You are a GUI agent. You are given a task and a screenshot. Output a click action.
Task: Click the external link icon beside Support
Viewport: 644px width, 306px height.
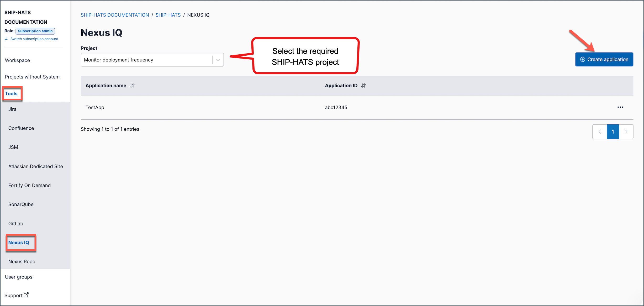26,295
